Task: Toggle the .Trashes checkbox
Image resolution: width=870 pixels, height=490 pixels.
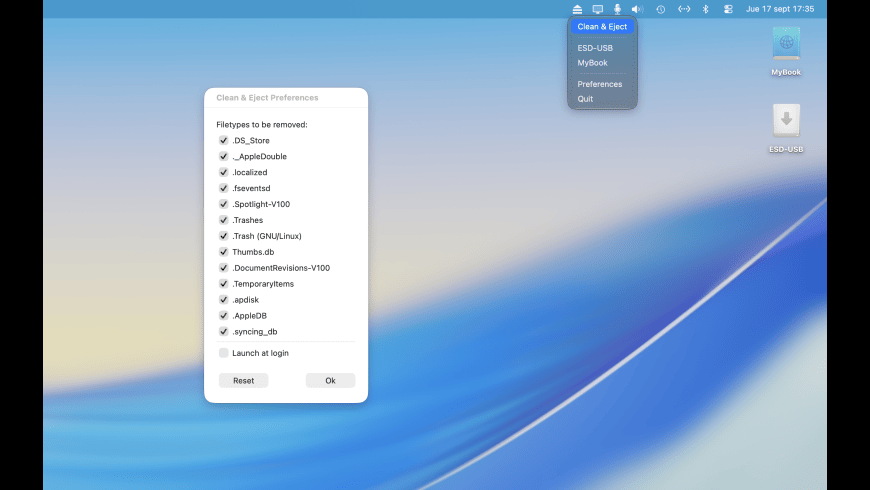Action: (x=224, y=220)
